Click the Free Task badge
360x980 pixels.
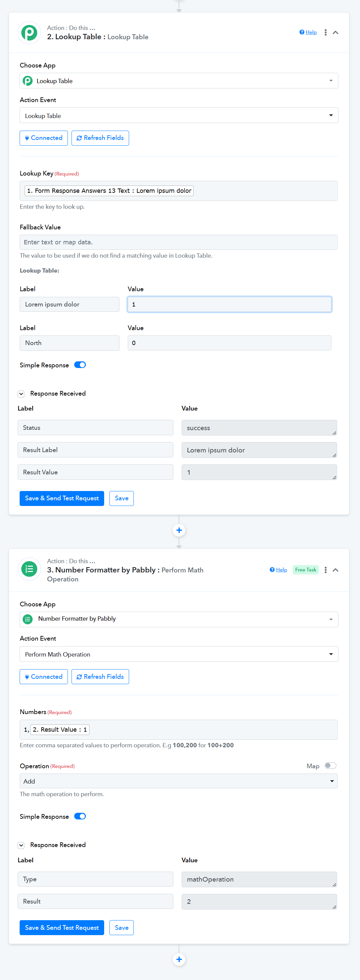click(x=305, y=570)
